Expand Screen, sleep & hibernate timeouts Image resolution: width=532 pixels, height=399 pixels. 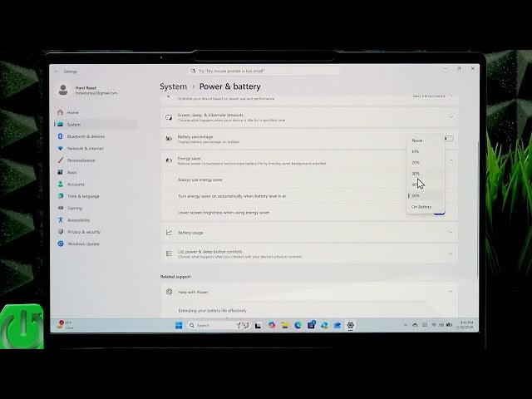309,117
